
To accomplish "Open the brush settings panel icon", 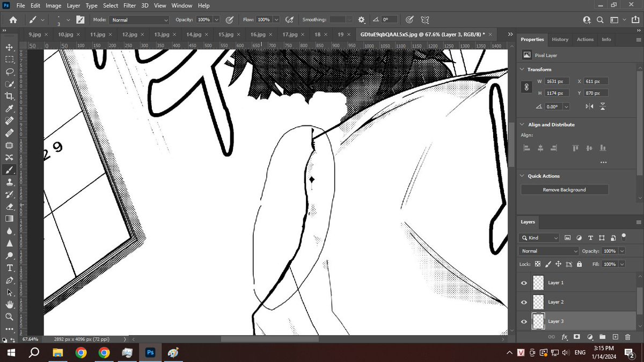I will point(80,20).
